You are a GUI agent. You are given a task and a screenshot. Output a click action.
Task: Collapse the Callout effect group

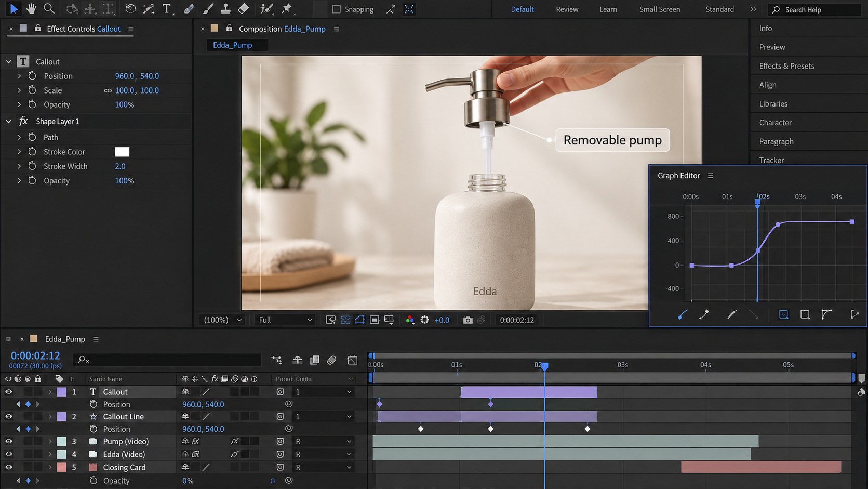point(9,61)
